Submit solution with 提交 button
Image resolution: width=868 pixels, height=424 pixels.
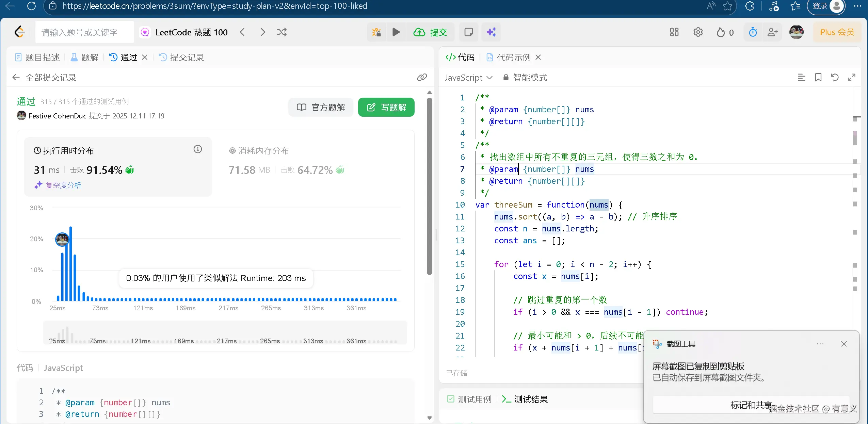coord(430,32)
